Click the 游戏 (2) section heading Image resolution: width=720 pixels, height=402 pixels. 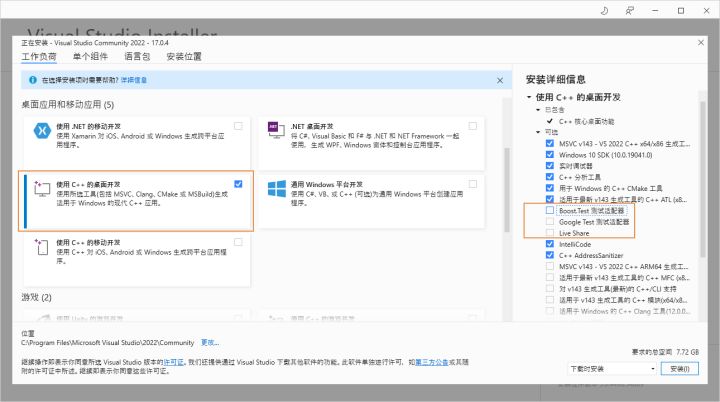tap(36, 297)
